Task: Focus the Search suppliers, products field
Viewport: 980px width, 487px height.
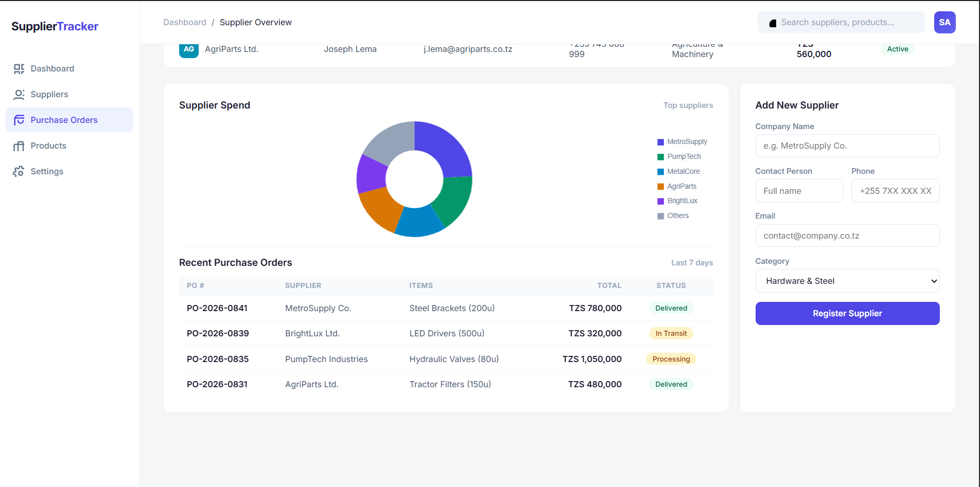Action: pos(841,22)
